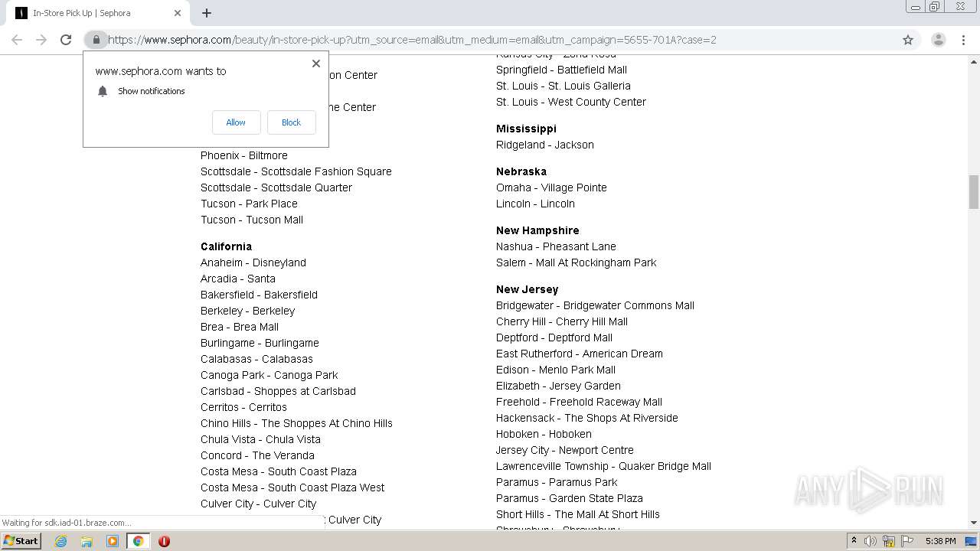Allow Sephora notifications

pos(236,122)
